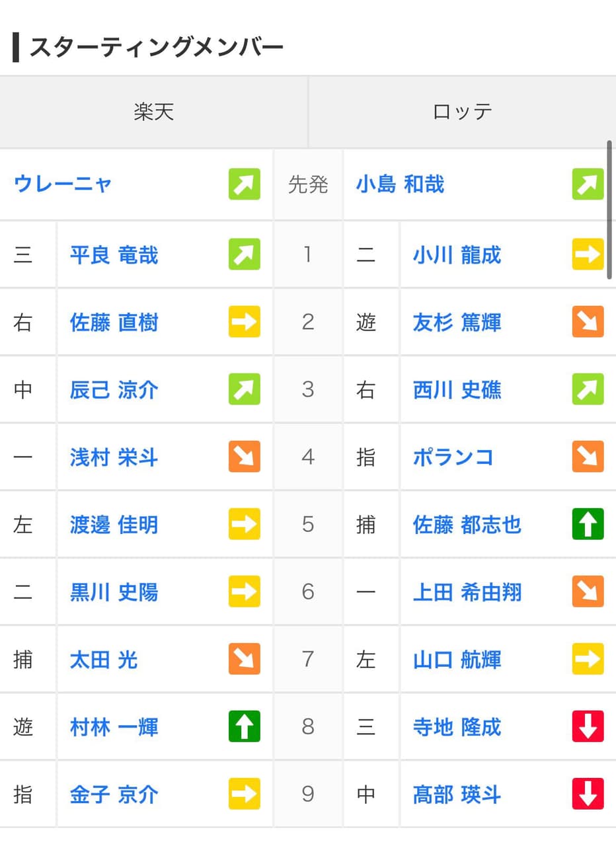Open 上田 希由翔 player link
This screenshot has width=616, height=846.
point(467,592)
